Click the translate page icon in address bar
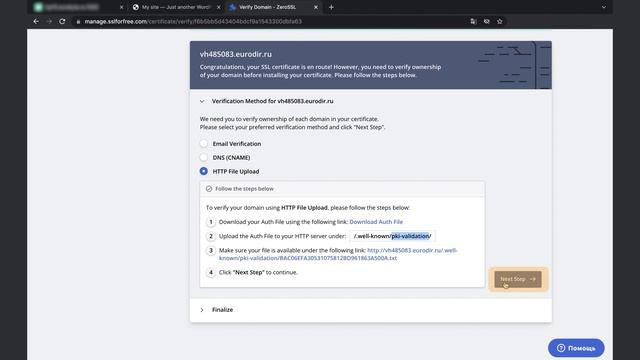Screen dimensions: 640x360 473,21
